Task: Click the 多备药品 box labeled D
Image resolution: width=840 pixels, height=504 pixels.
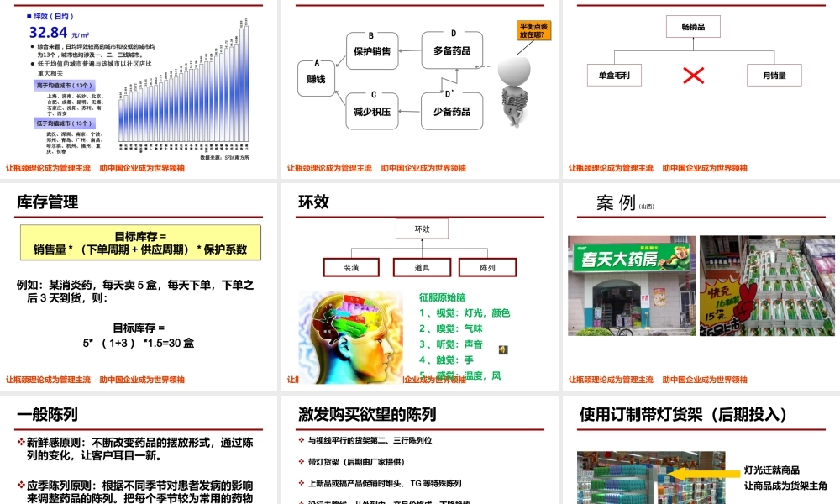Action: pyautogui.click(x=452, y=50)
